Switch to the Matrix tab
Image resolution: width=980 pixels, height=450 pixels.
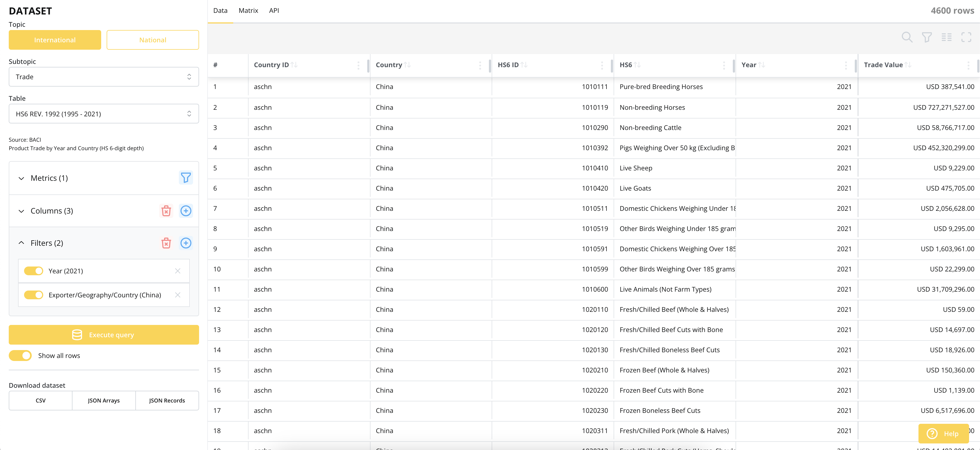point(248,11)
